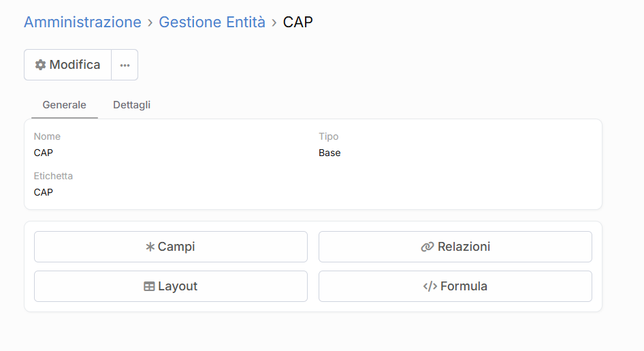The image size is (644, 351).
Task: Click the chevron separator after Amministrazione
Action: click(x=150, y=22)
